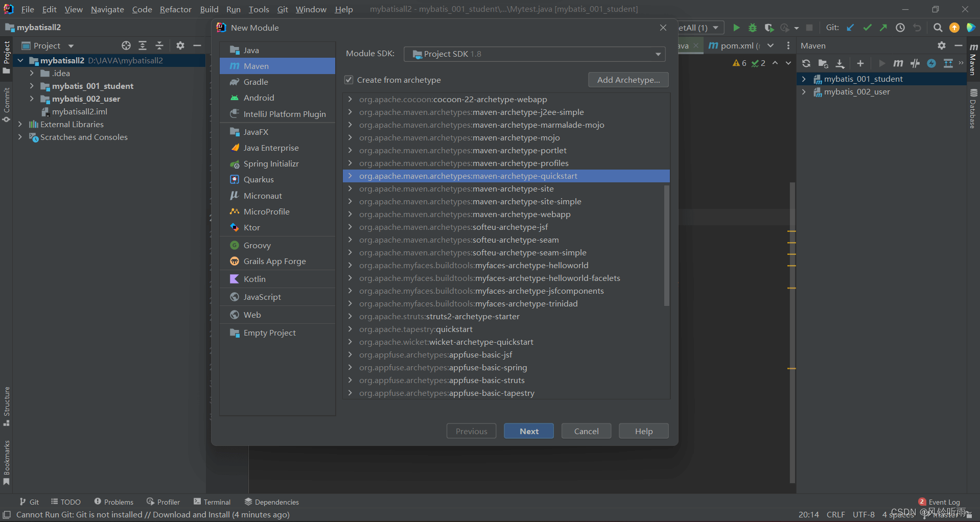Click Select Opened File target icon in Project panel
The image size is (980, 522).
(126, 45)
